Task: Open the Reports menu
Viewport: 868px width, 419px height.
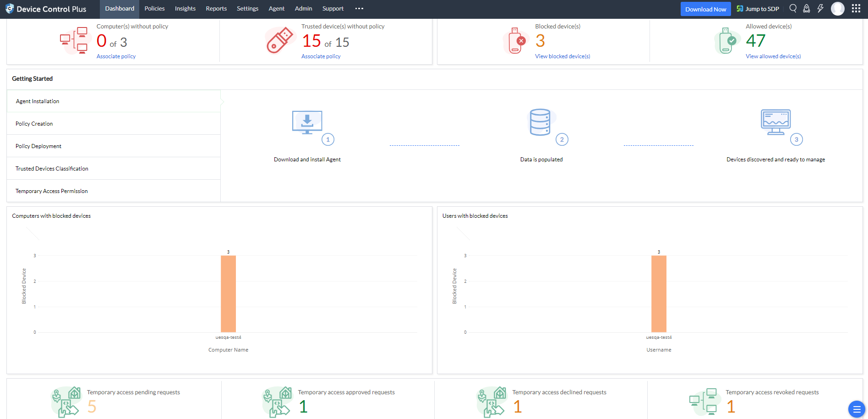Action: (216, 9)
